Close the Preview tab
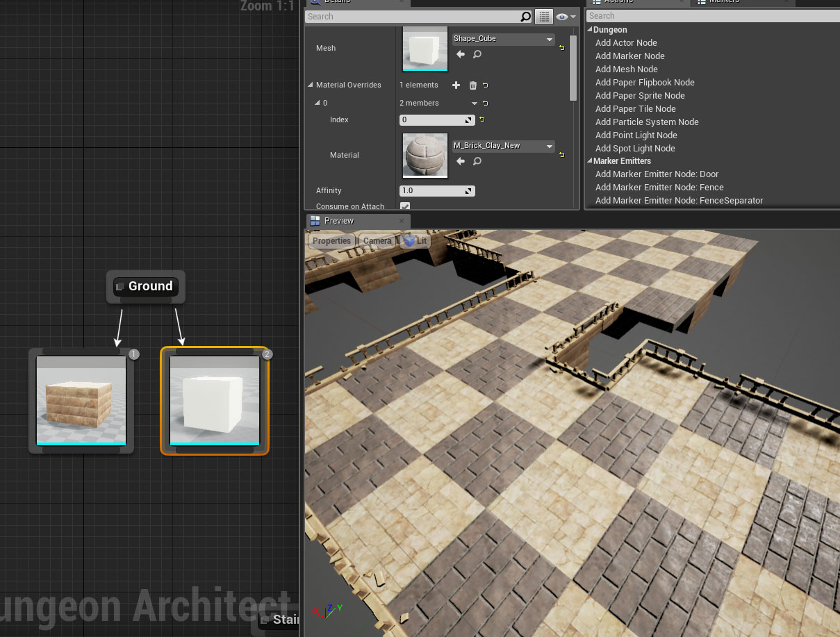Screen dimensions: 840x637 point(401,221)
